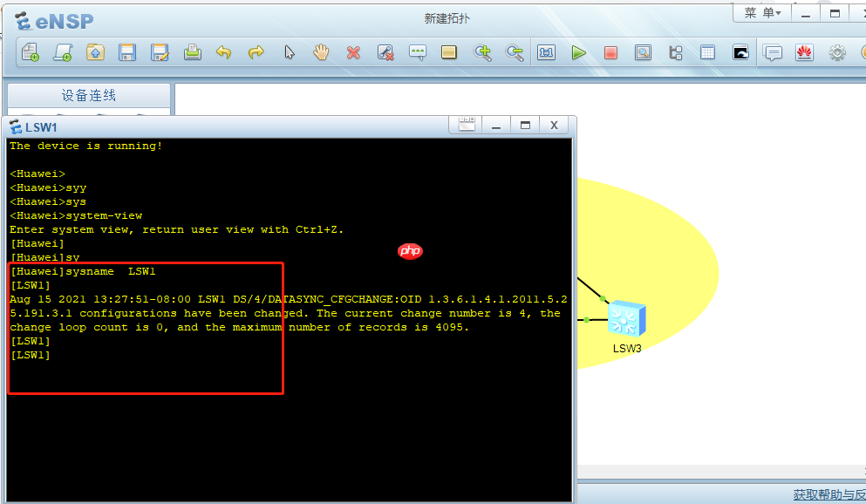This screenshot has height=504, width=866.
Task: Click the data capture icon
Action: [643, 52]
